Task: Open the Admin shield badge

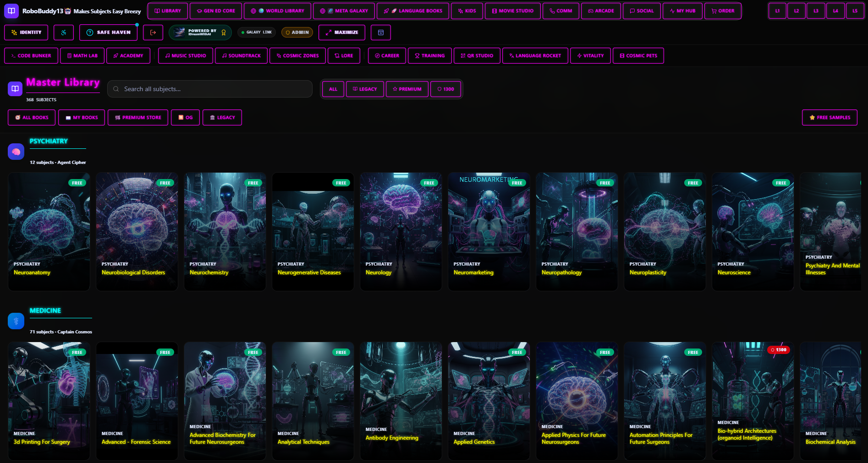Action: [x=297, y=33]
